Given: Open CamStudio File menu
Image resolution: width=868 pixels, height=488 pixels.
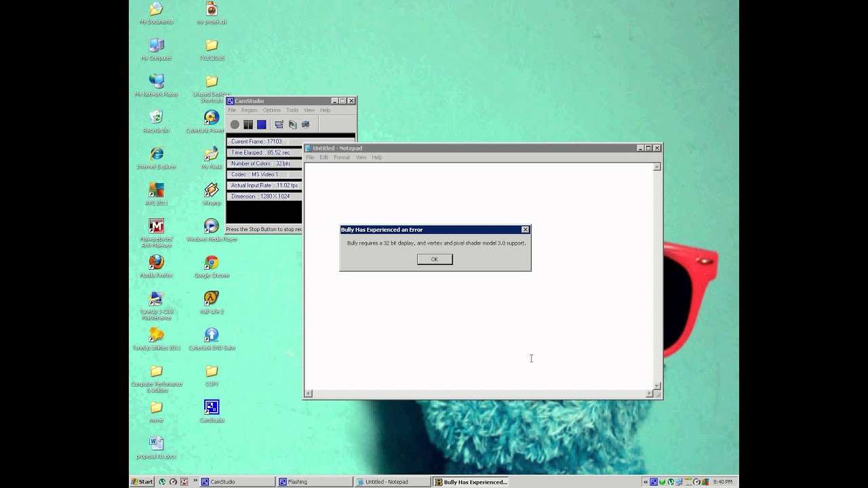Looking at the screenshot, I should click(x=232, y=110).
